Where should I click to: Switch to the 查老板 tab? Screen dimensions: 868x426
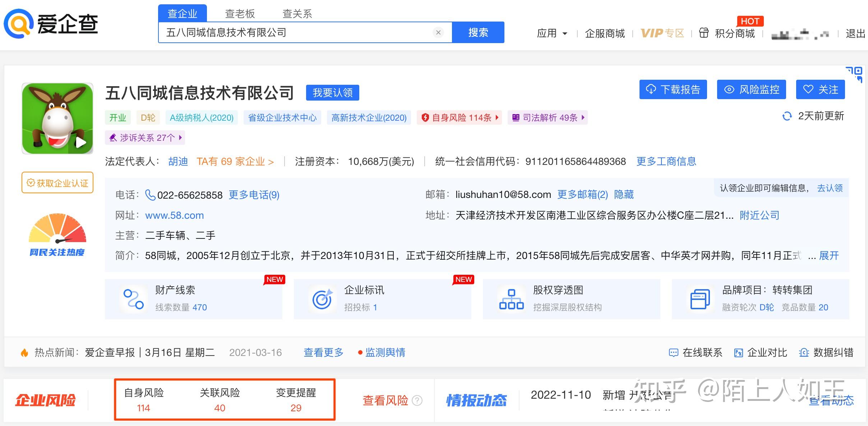pos(240,14)
